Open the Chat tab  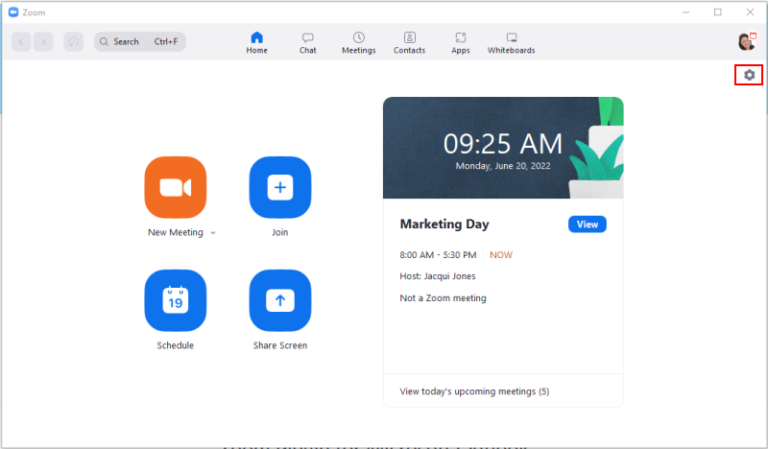point(308,42)
